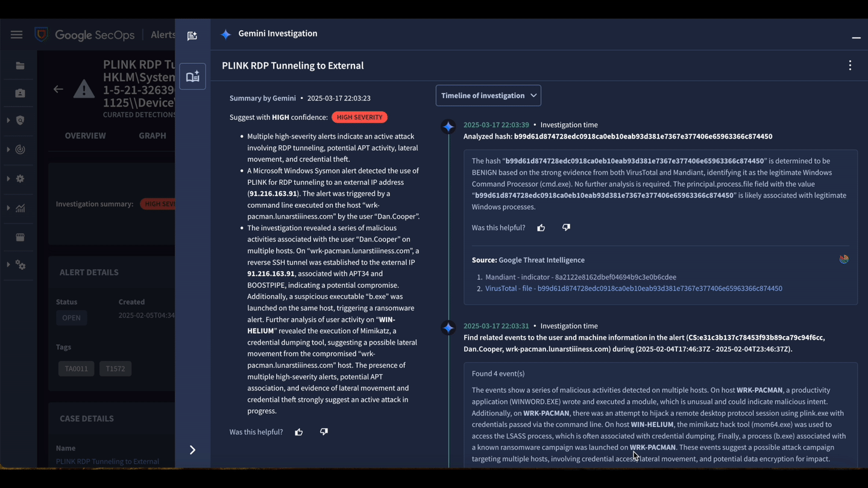This screenshot has height=488, width=868.
Task: Thumbs down the analyzed hash result
Action: (x=566, y=228)
